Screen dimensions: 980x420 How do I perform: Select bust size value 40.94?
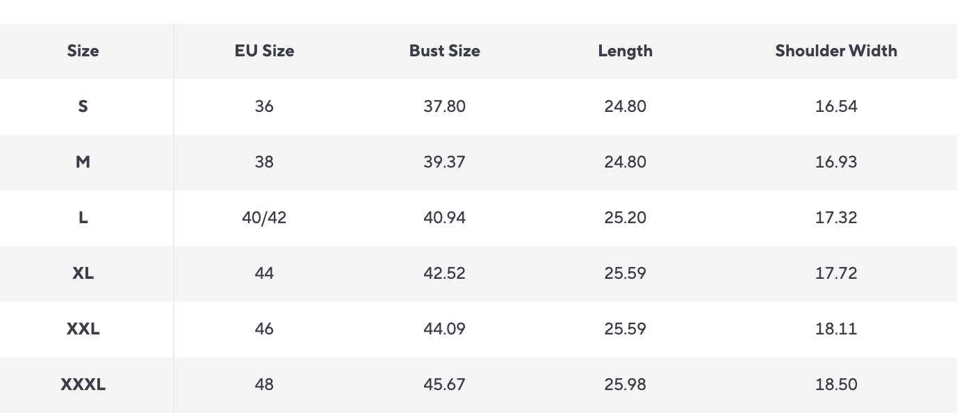click(x=444, y=218)
